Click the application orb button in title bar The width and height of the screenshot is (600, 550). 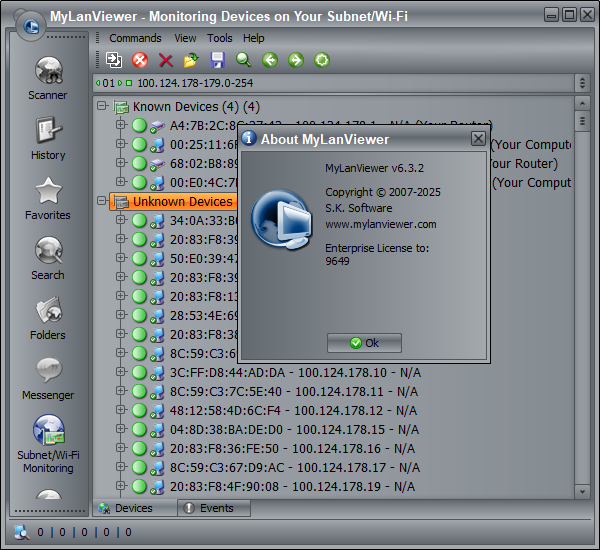click(x=31, y=26)
